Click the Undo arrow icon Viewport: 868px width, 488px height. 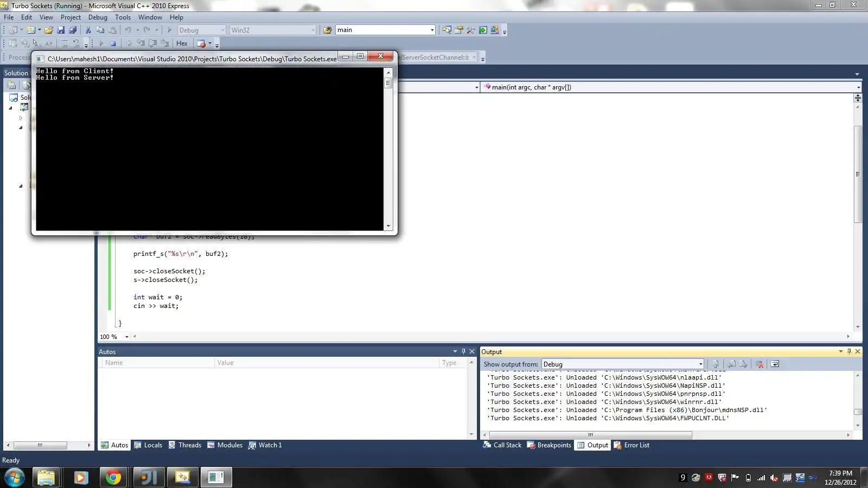click(128, 30)
